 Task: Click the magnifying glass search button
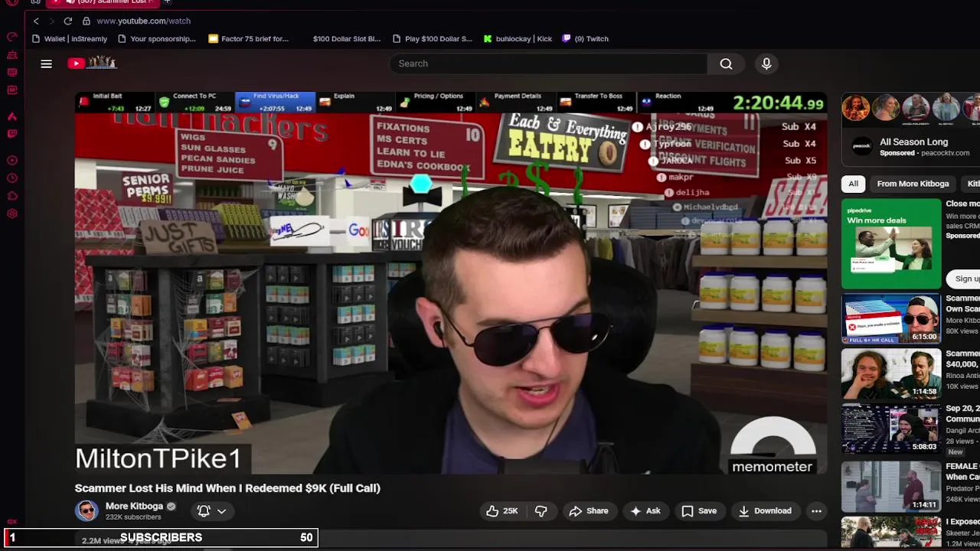726,64
